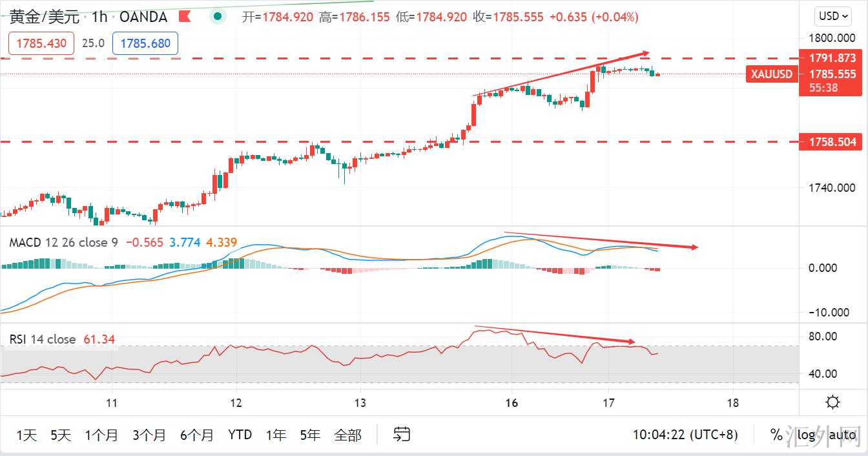Click the blue buy price 1785.680 button
Viewport: 868px width, 456px height.
click(145, 43)
